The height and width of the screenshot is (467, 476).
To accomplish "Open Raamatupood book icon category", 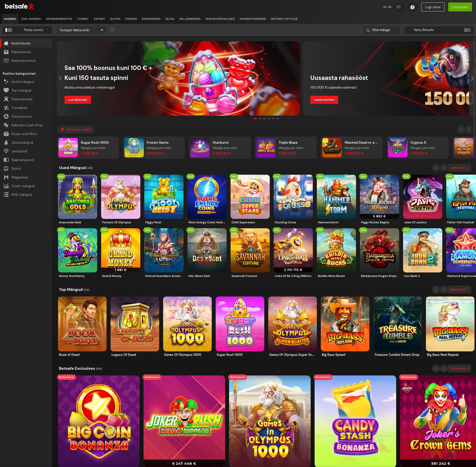I will pos(6,160).
